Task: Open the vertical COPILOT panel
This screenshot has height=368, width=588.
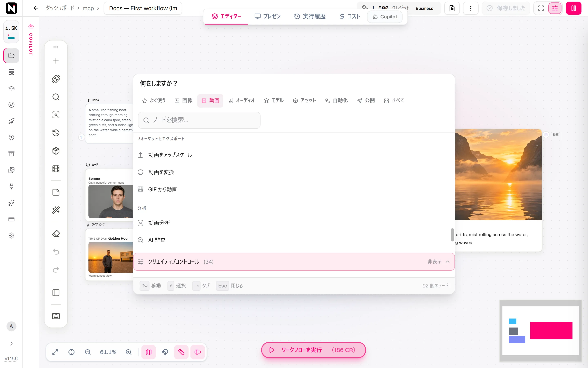Action: [31, 39]
